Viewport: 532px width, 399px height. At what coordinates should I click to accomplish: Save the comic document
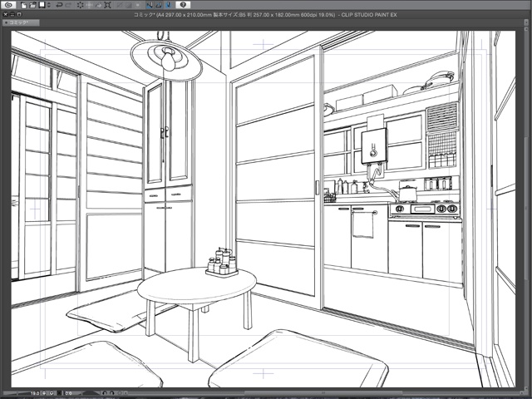pyautogui.click(x=42, y=5)
